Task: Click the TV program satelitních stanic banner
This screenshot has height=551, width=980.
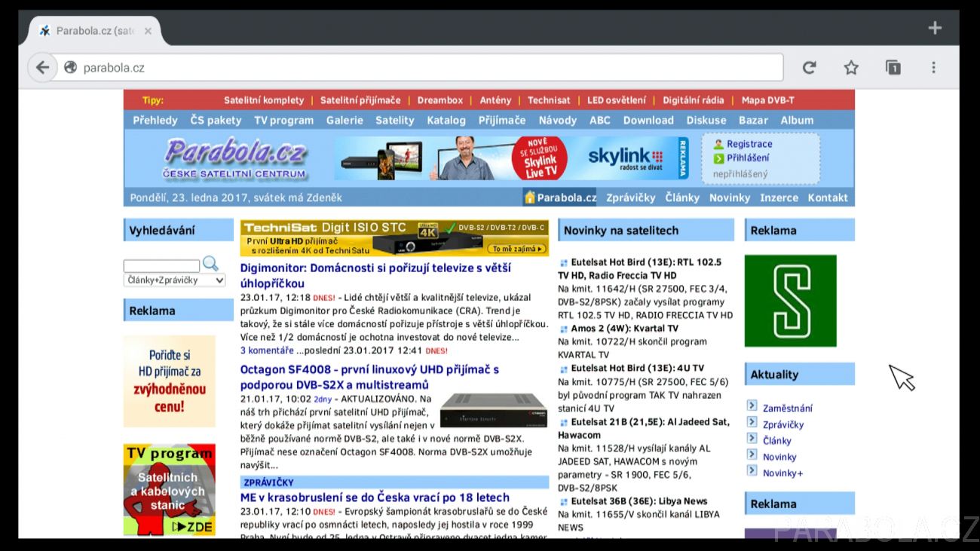Action: [170, 489]
